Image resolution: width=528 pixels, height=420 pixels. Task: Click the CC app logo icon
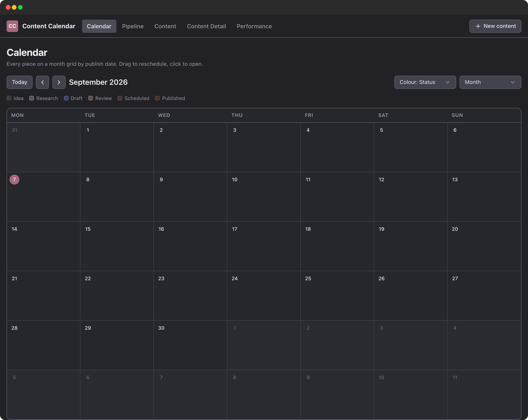point(12,26)
